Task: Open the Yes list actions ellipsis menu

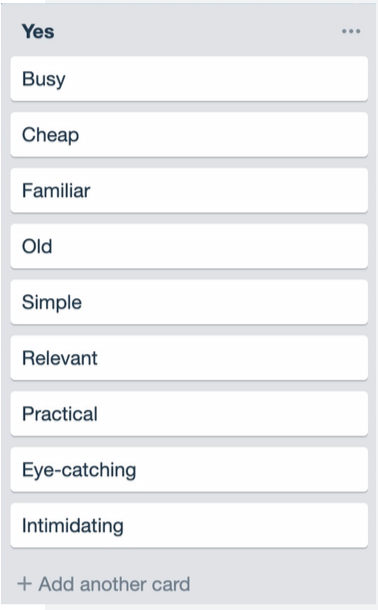Action: pos(351,31)
